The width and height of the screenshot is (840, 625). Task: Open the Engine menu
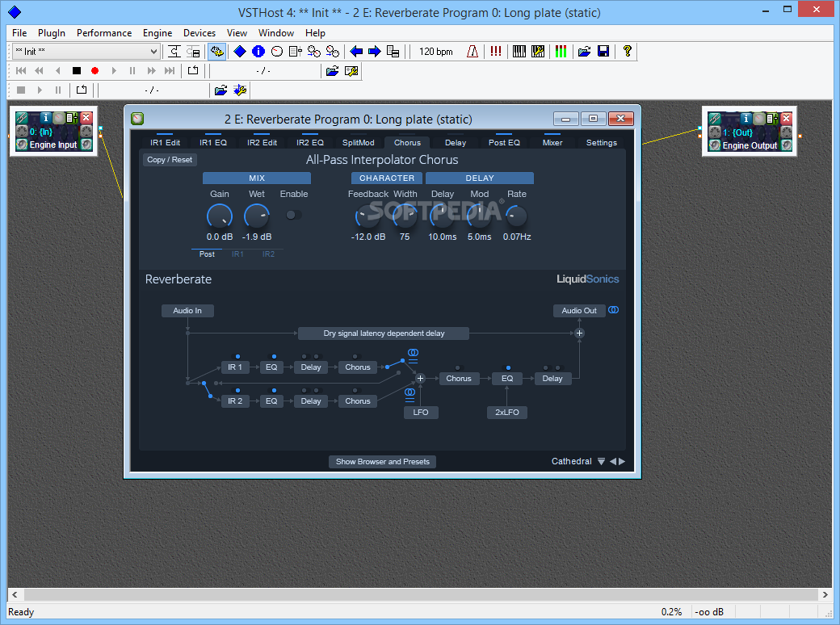pyautogui.click(x=157, y=32)
